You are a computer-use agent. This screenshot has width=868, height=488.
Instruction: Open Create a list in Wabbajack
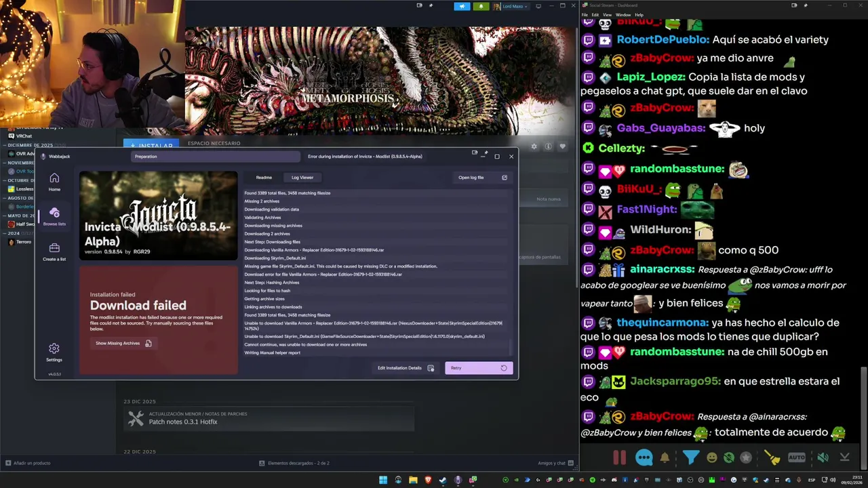(x=54, y=251)
